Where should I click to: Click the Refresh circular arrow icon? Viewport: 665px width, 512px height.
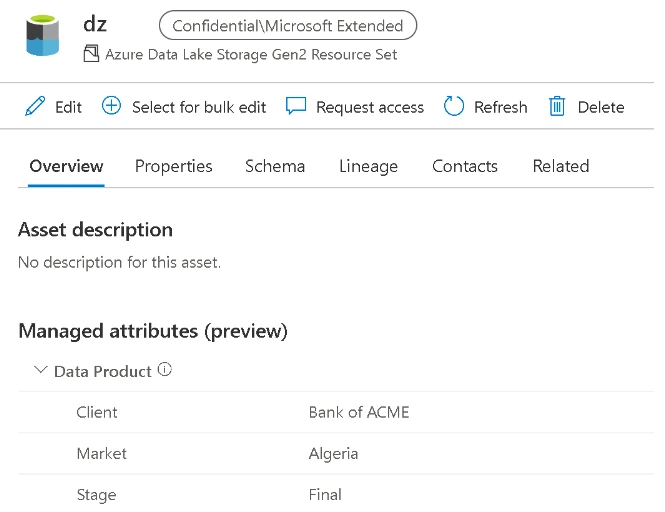tap(454, 107)
